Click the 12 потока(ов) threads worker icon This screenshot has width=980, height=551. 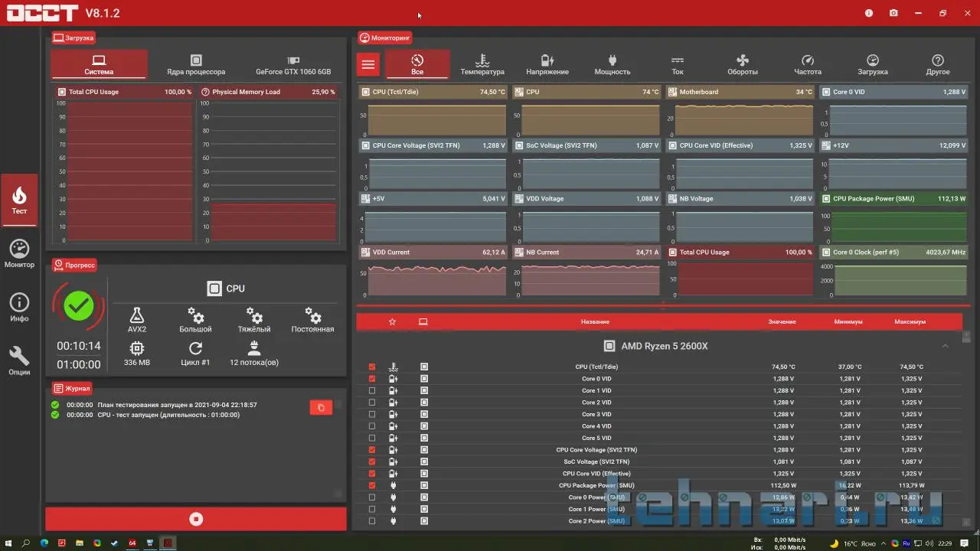coord(255,349)
